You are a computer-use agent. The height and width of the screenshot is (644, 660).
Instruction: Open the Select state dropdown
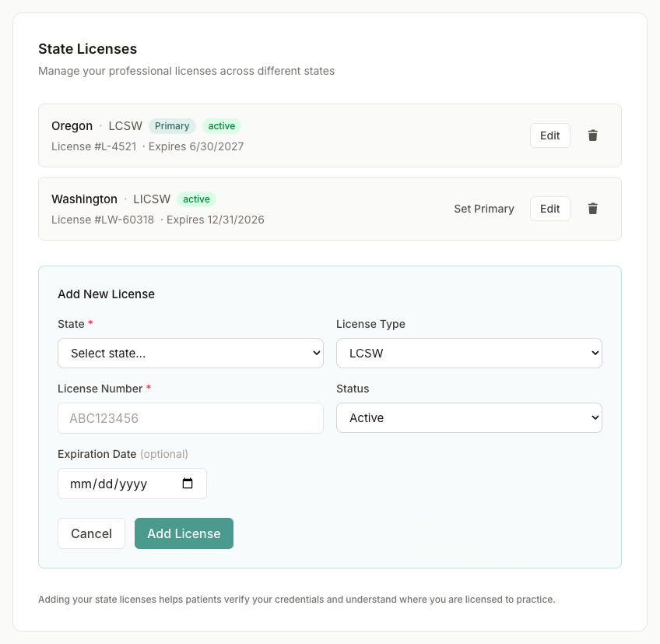point(191,354)
